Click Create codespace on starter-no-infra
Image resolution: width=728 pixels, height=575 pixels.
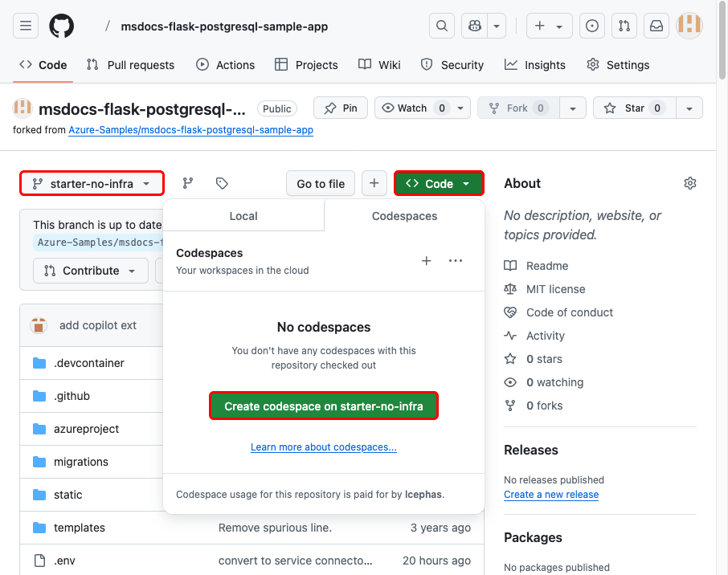[x=323, y=406]
